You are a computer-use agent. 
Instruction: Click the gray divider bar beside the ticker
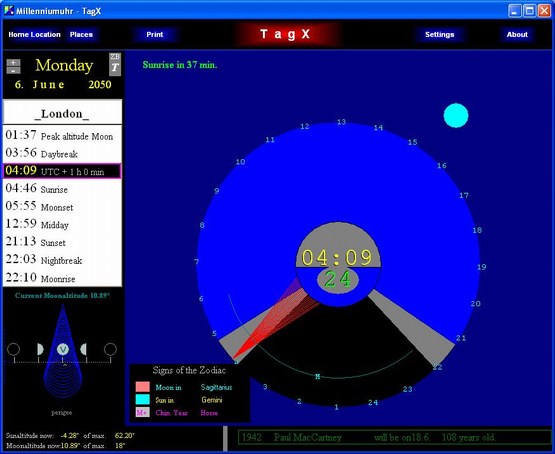225,439
